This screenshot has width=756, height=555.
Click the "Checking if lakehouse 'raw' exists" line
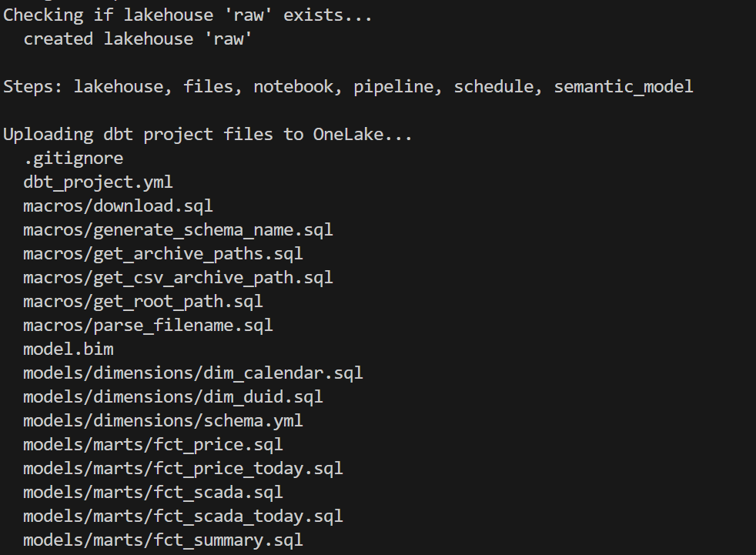tap(188, 15)
